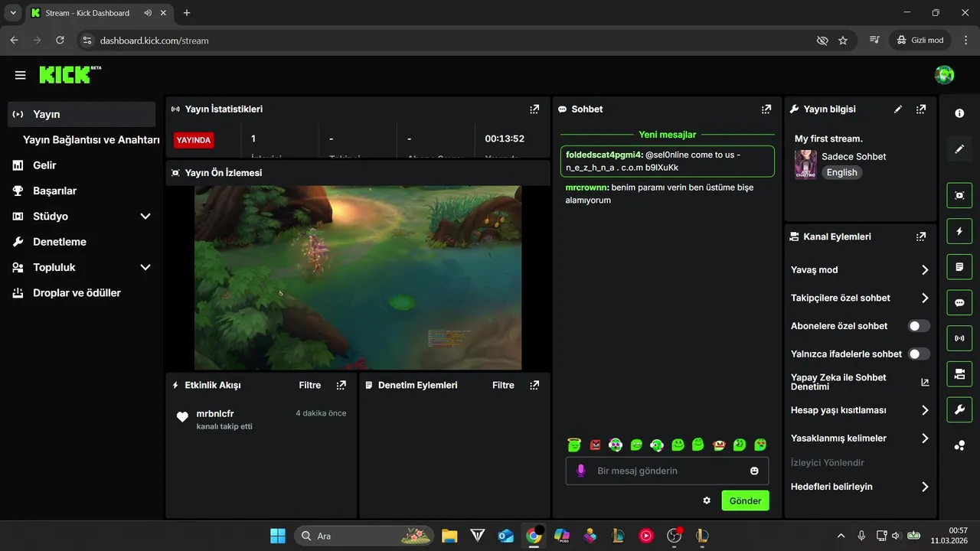Click the English language tag
This screenshot has height=551, width=980.
click(x=842, y=172)
